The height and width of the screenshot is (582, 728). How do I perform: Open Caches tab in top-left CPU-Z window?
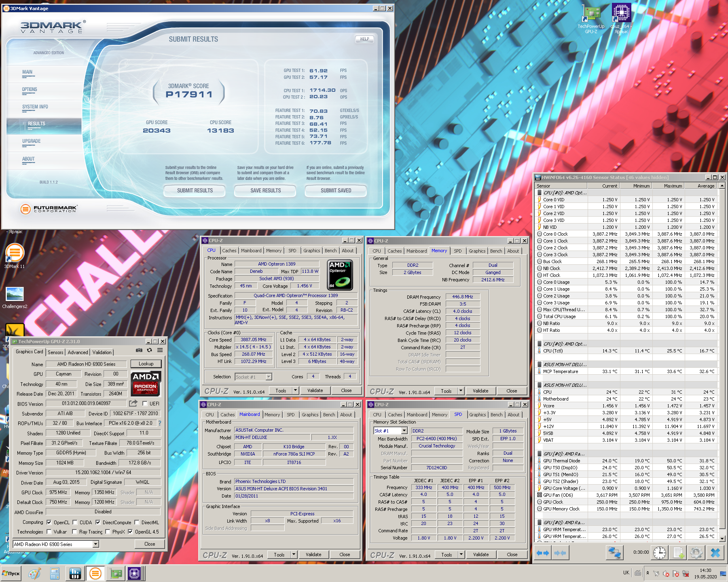pos(229,251)
